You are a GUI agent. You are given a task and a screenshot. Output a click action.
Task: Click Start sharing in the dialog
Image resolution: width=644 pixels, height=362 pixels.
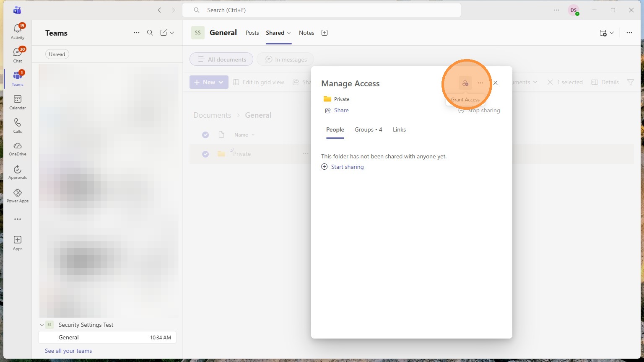pos(343,167)
